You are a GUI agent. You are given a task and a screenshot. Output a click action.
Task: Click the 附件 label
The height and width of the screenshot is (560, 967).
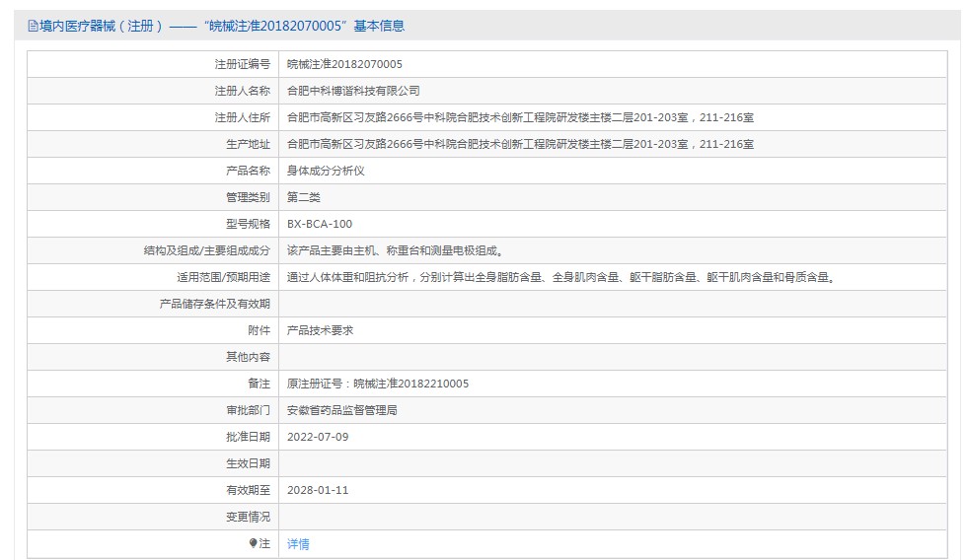(x=259, y=330)
